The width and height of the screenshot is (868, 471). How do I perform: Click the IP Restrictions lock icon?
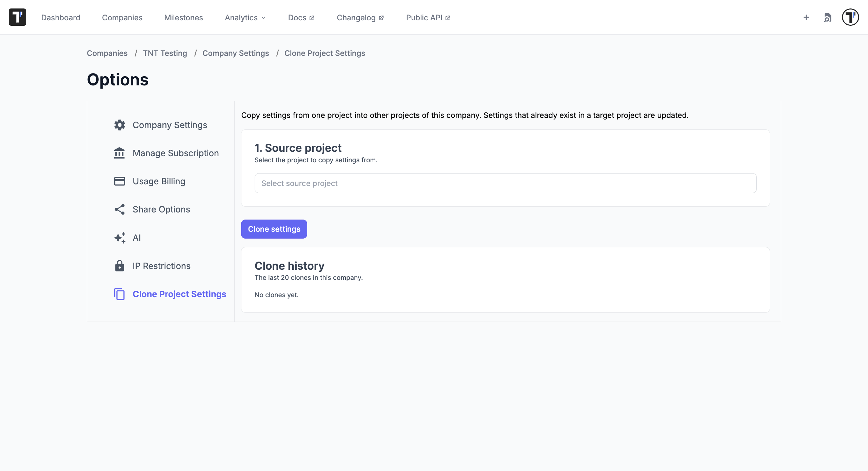pyautogui.click(x=120, y=266)
